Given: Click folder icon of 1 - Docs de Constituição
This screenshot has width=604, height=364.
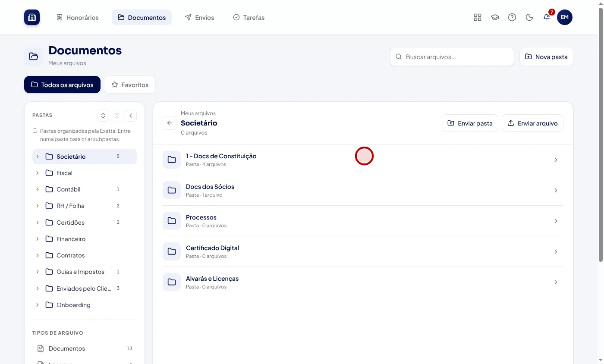Looking at the screenshot, I should pos(172,160).
